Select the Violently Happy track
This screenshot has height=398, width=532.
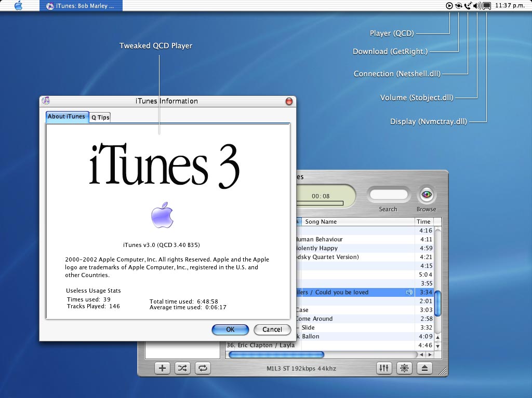pyautogui.click(x=365, y=248)
